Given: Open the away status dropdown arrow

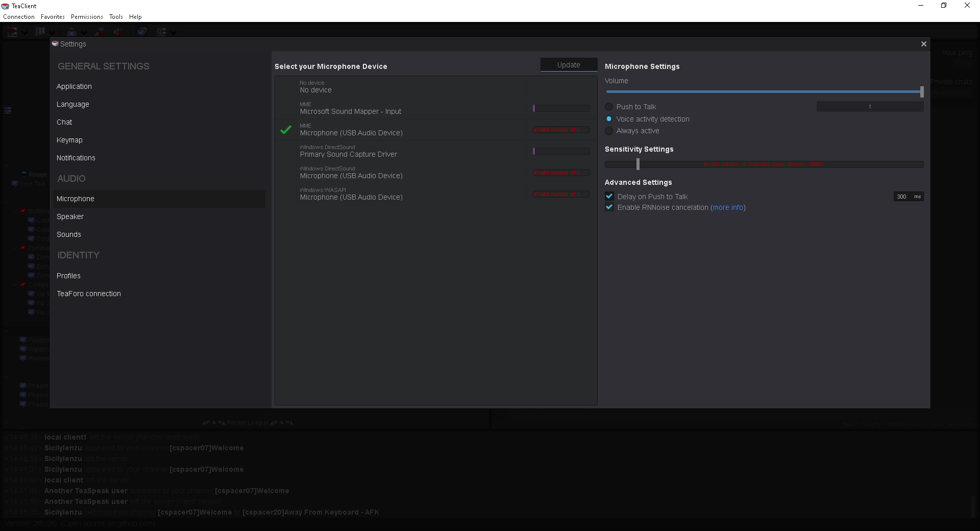Looking at the screenshot, I should (84, 32).
